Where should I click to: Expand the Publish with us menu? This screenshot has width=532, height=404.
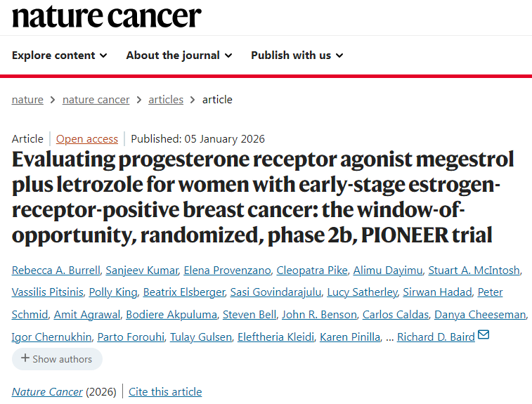point(297,56)
